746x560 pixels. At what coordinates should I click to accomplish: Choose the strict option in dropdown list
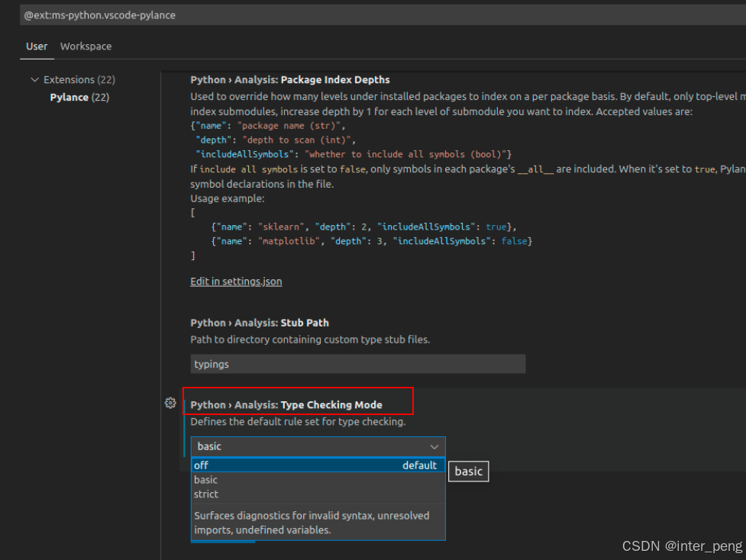[318, 494]
